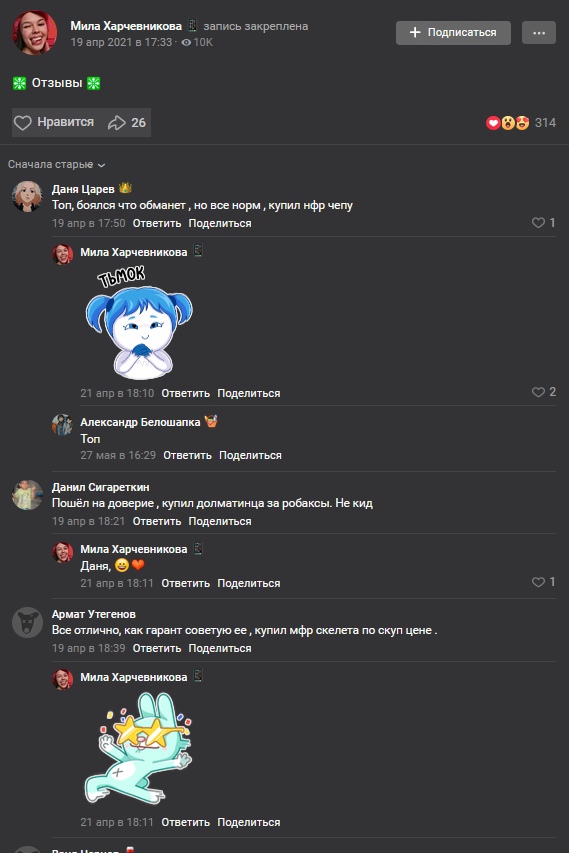View the reactions list showing 314
Viewport: 569px width, 853px height.
[521, 123]
